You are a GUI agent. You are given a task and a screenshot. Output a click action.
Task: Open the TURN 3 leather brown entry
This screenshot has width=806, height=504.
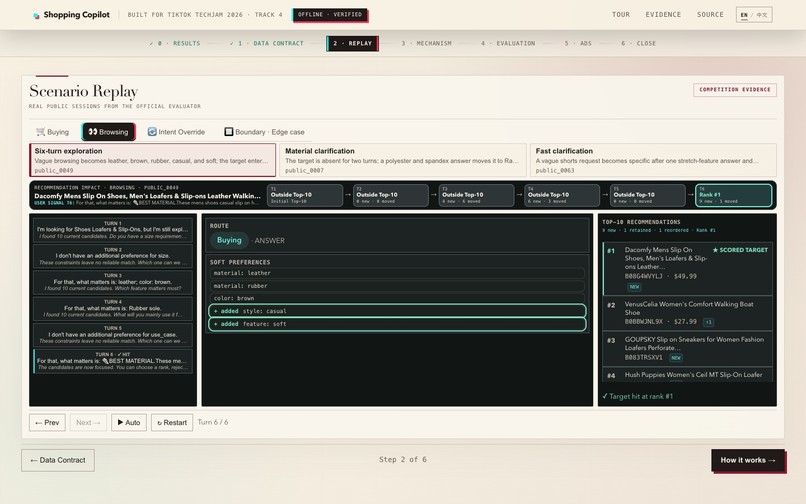point(113,282)
